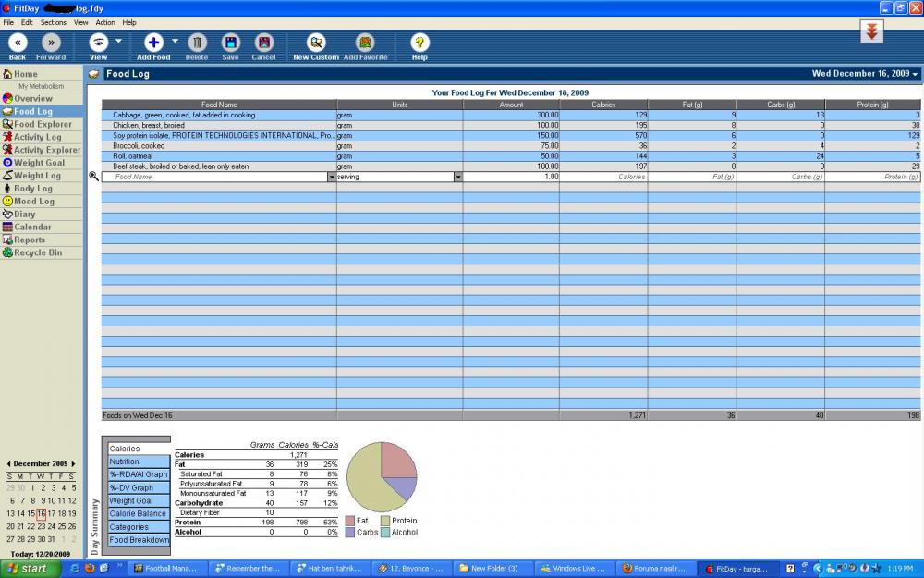The image size is (924, 578).
Task: Click the Carbs legend color swatch
Action: tap(350, 532)
